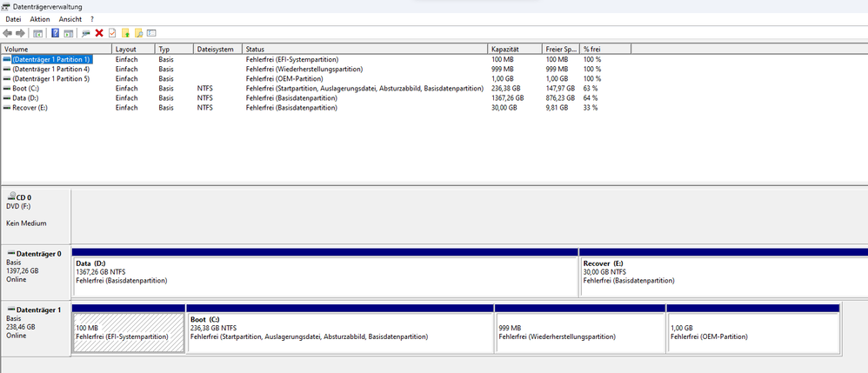The height and width of the screenshot is (373, 868).
Task: Select Boot (C:) volume in list
Action: pos(25,89)
